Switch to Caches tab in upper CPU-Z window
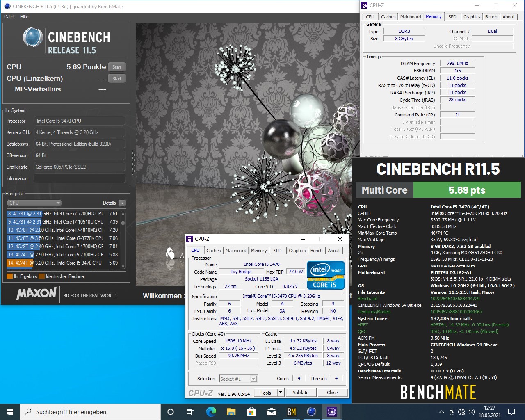 click(x=388, y=17)
